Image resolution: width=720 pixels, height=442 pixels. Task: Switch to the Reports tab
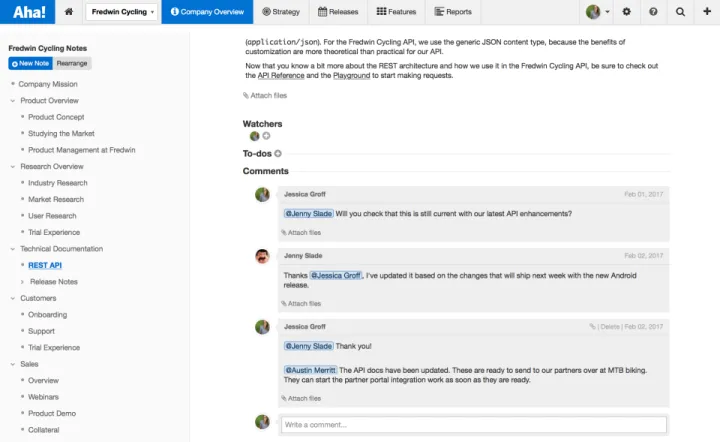point(453,12)
